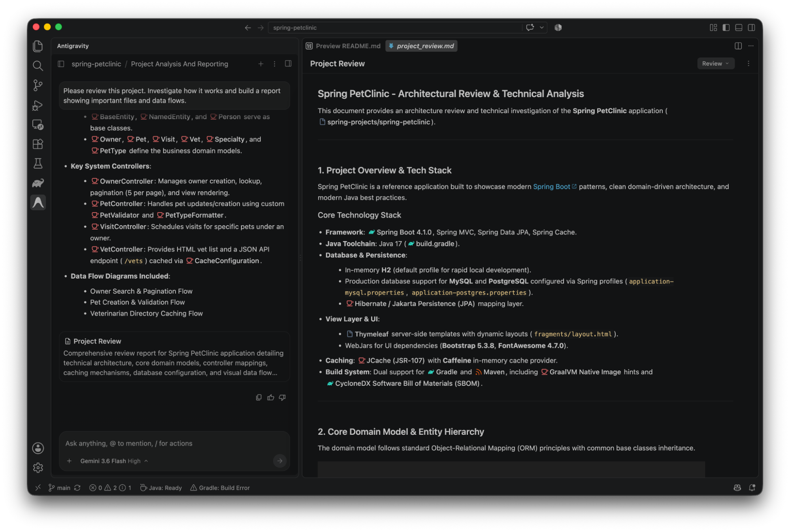Open dropdown chevron next to agent chat icon
790x532 pixels.
(x=542, y=28)
